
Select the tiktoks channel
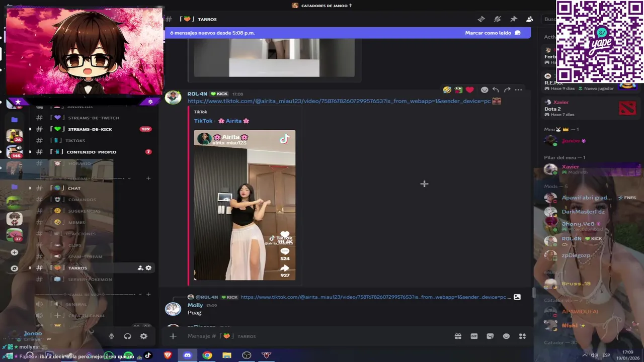[x=93, y=141]
